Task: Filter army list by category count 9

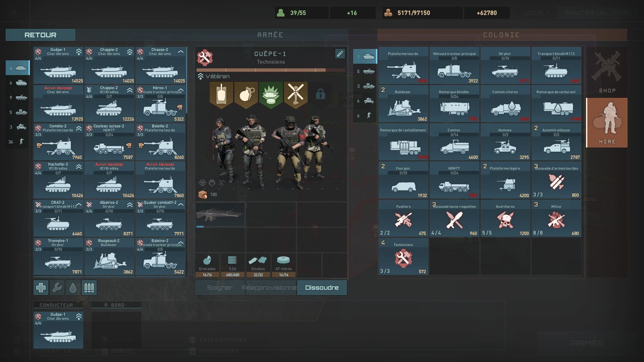Action: [18, 98]
